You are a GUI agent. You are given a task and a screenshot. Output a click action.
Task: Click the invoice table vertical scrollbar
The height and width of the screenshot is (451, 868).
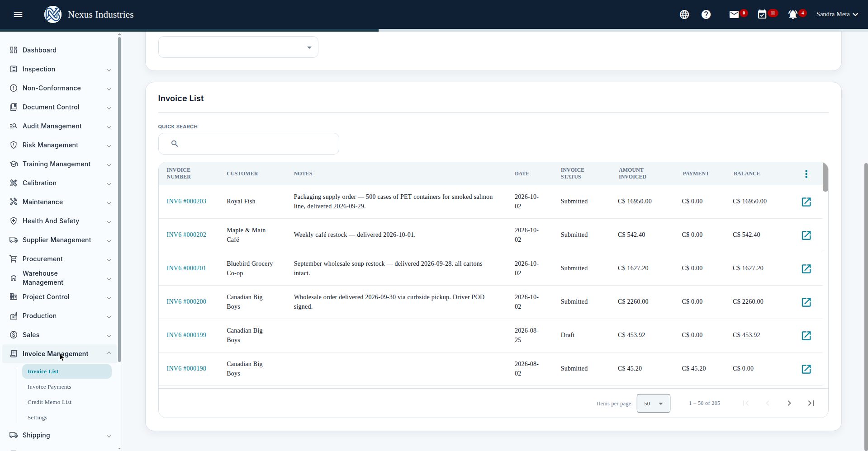pyautogui.click(x=825, y=177)
